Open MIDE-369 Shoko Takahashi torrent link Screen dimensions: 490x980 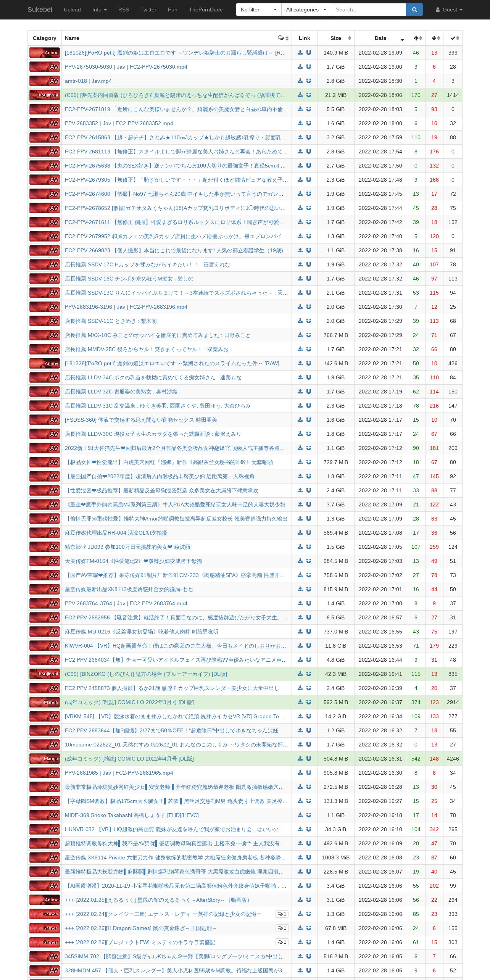[132, 815]
